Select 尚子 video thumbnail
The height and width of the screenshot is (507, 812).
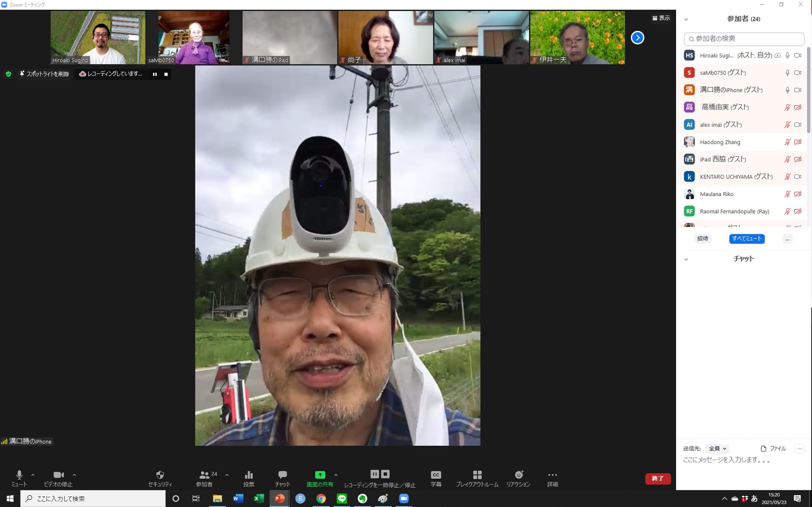(385, 38)
